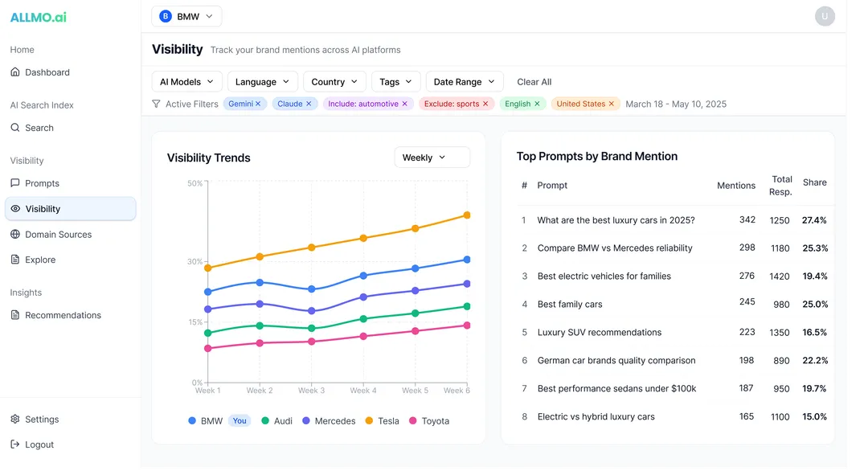Click the Domain Sources globe icon
Viewport: 868px width, 475px height.
pyautogui.click(x=15, y=234)
